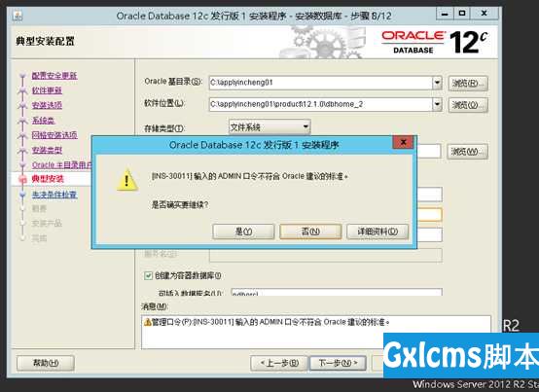Go to the 系统类 step
The image size is (539, 392).
click(x=43, y=121)
